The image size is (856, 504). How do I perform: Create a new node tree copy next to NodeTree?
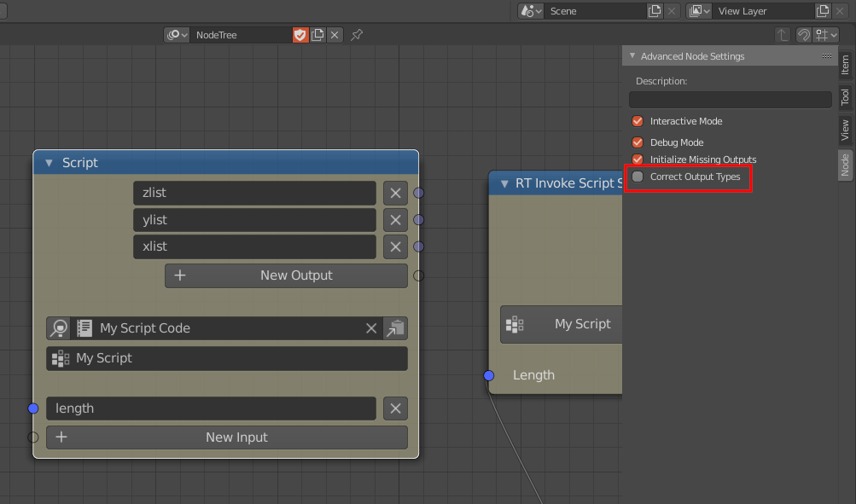317,35
